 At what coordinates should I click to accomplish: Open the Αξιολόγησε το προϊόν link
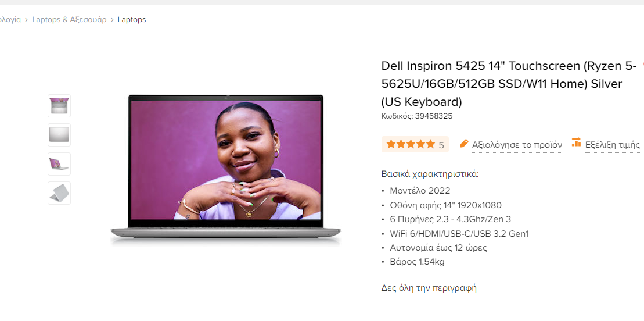click(x=517, y=145)
